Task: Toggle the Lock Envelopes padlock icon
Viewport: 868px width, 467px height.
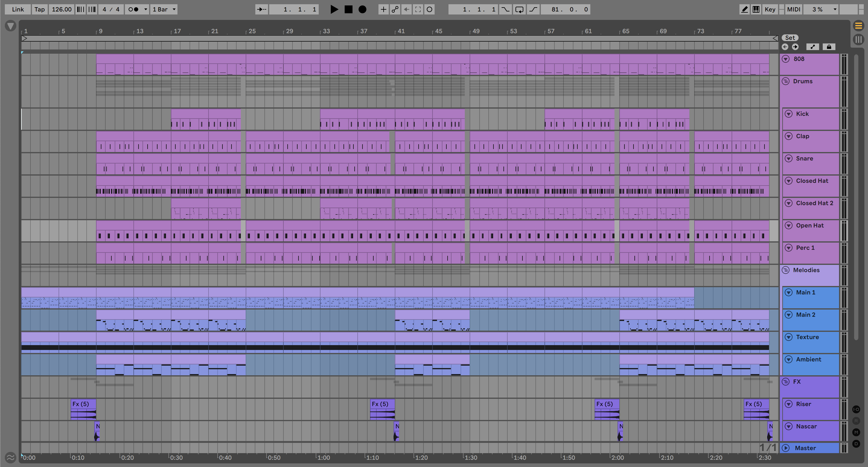Action: tap(828, 47)
